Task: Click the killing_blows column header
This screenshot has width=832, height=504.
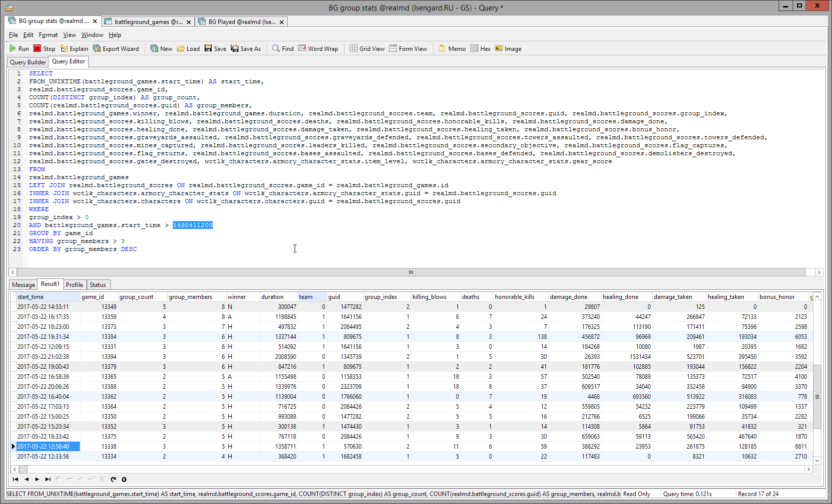Action: click(x=435, y=297)
